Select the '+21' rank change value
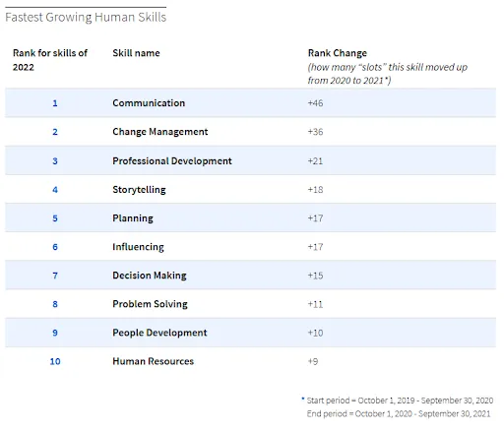This screenshot has width=504, height=432. point(315,161)
